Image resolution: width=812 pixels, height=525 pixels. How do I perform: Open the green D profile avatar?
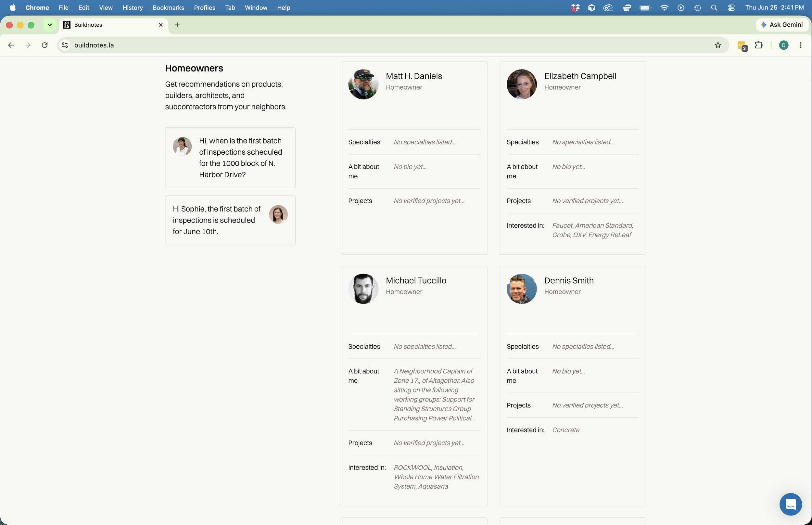tap(783, 45)
